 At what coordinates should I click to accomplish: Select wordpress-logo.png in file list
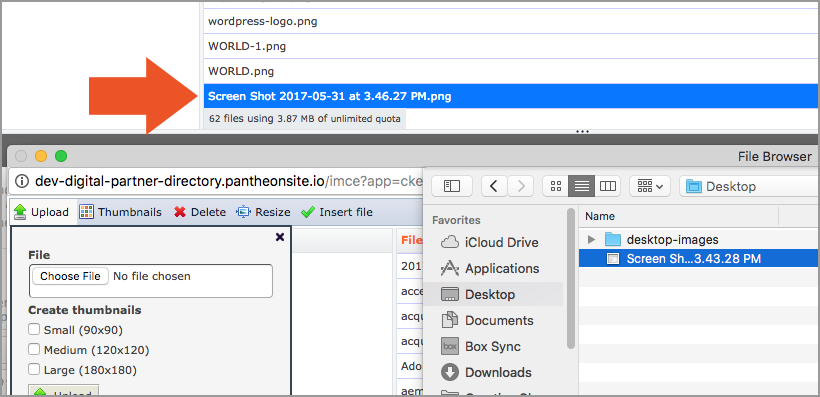pyautogui.click(x=511, y=21)
